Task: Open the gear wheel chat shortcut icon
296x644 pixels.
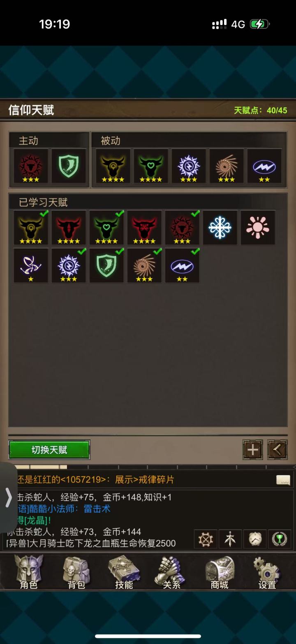Action: coord(205,539)
